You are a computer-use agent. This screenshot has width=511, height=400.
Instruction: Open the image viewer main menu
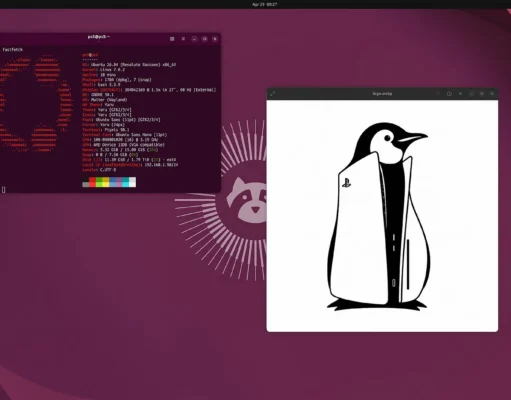[460, 94]
